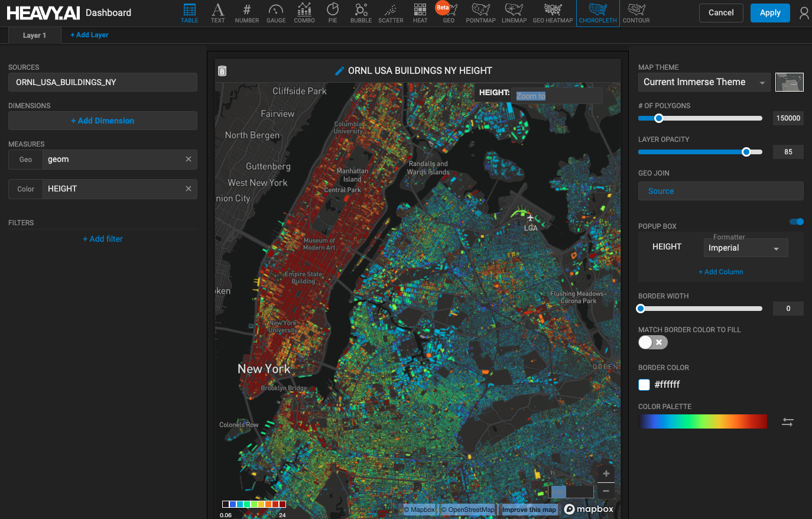This screenshot has height=519, width=812.
Task: Enable Match Border Color to Fill
Action: [x=652, y=342]
